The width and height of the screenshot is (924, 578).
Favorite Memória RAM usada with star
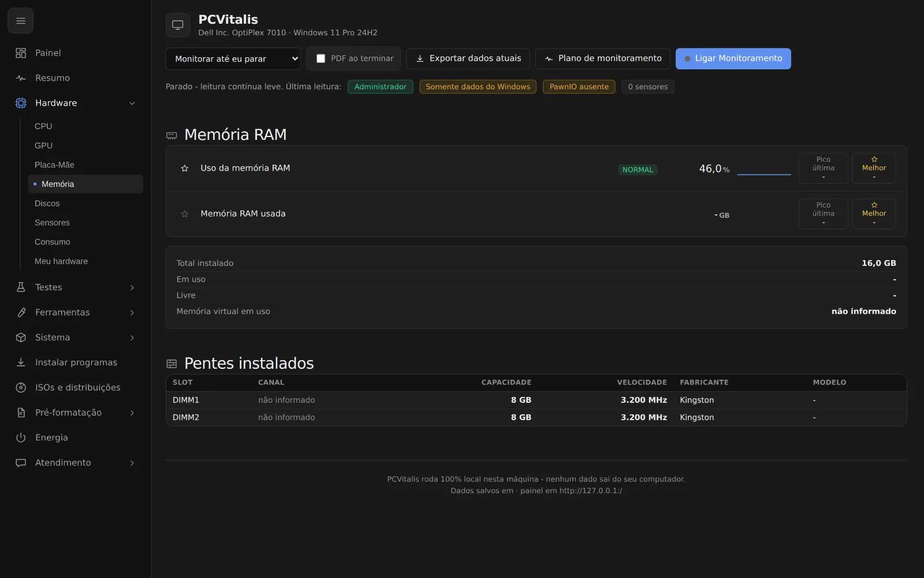(x=185, y=214)
